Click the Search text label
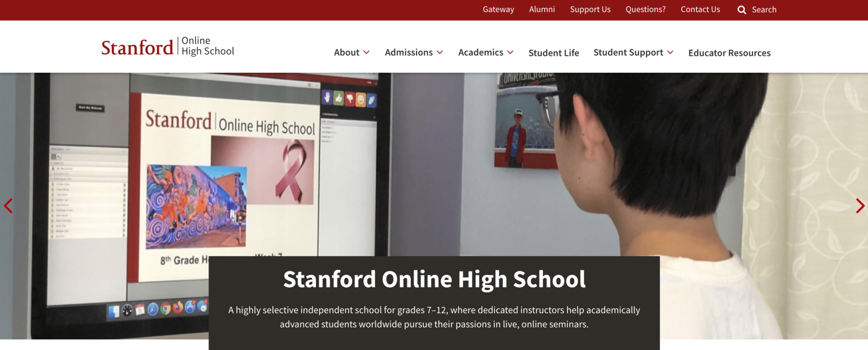The width and height of the screenshot is (868, 350). [764, 10]
